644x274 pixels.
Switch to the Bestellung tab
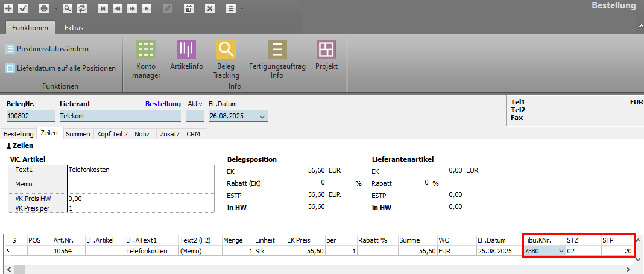[x=19, y=134]
